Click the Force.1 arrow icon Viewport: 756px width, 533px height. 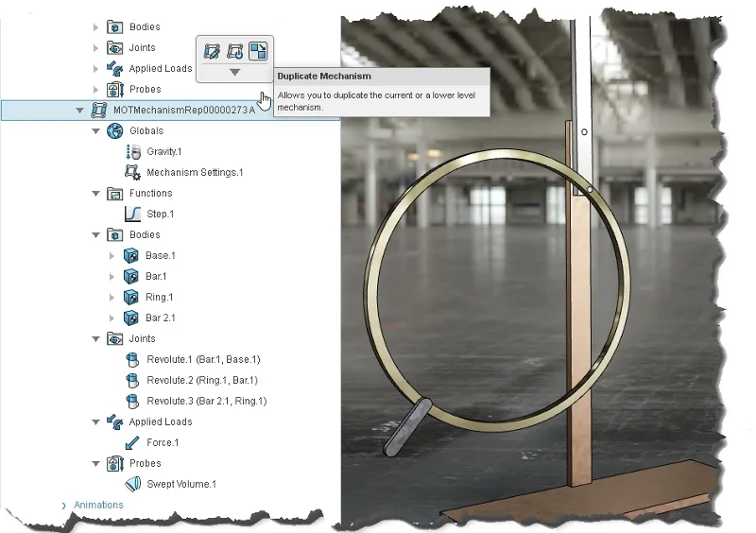pos(132,442)
